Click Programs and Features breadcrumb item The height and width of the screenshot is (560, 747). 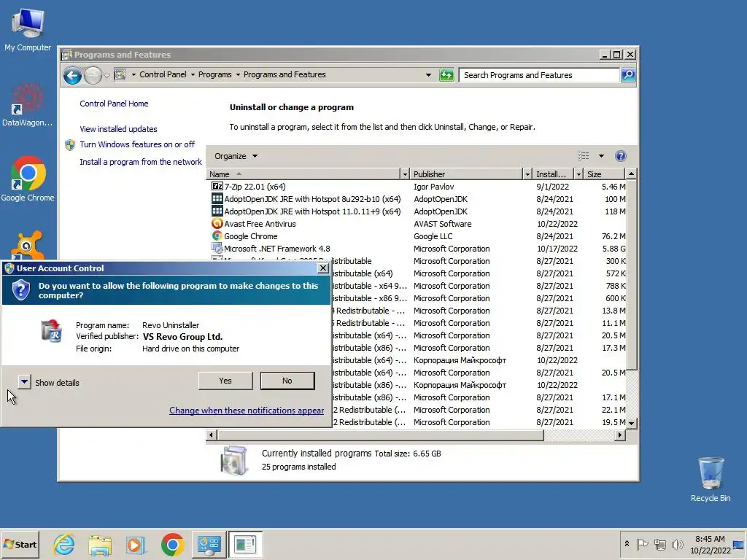285,74
